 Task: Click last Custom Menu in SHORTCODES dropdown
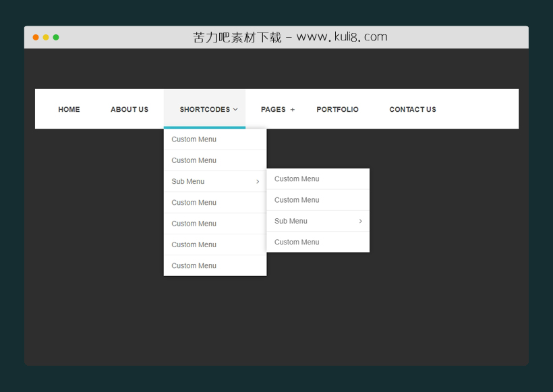click(194, 266)
